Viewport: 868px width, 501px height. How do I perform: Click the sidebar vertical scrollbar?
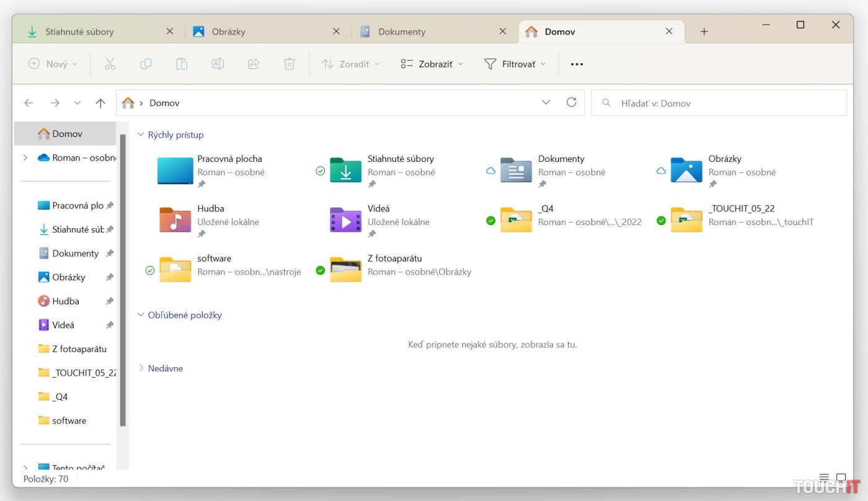tap(123, 279)
